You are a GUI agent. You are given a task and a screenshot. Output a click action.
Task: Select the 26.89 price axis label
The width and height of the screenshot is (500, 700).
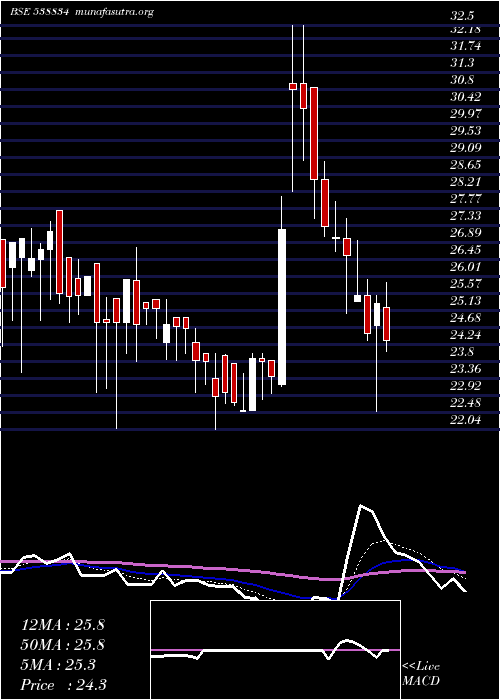click(465, 233)
